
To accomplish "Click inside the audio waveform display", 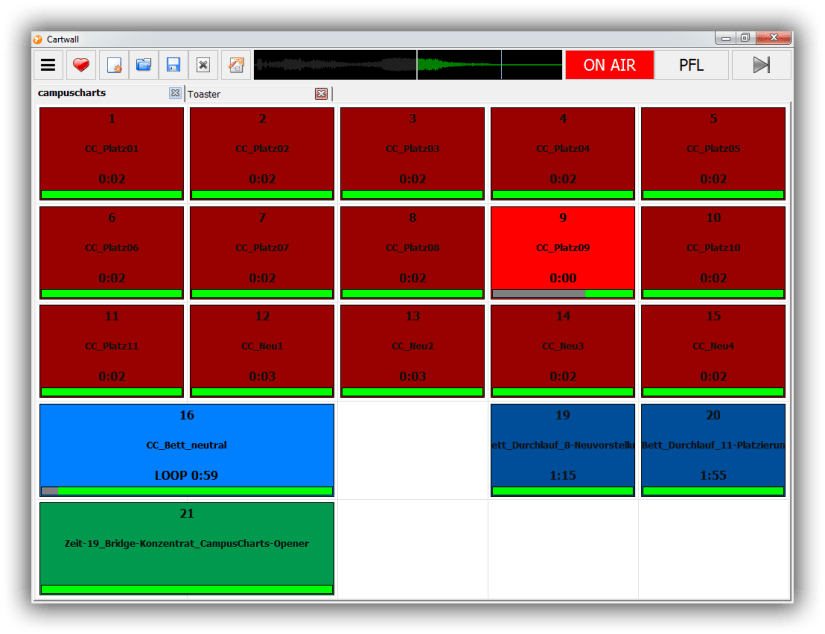I will tap(407, 65).
